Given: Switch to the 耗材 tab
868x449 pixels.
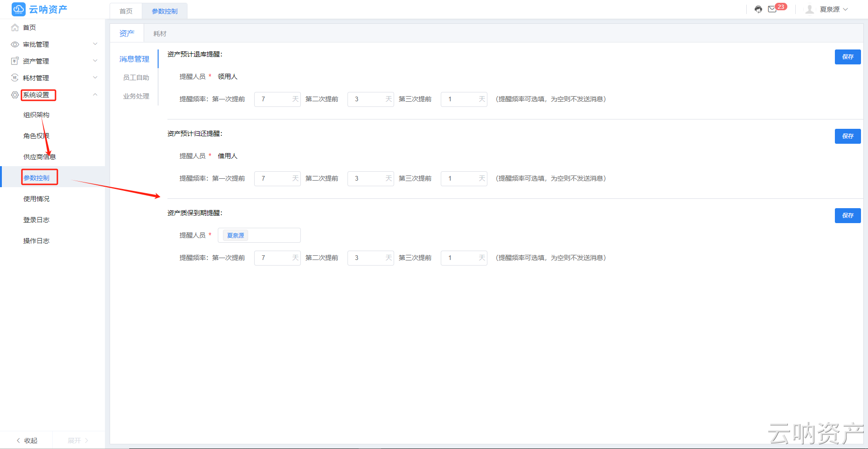Looking at the screenshot, I should pos(160,33).
